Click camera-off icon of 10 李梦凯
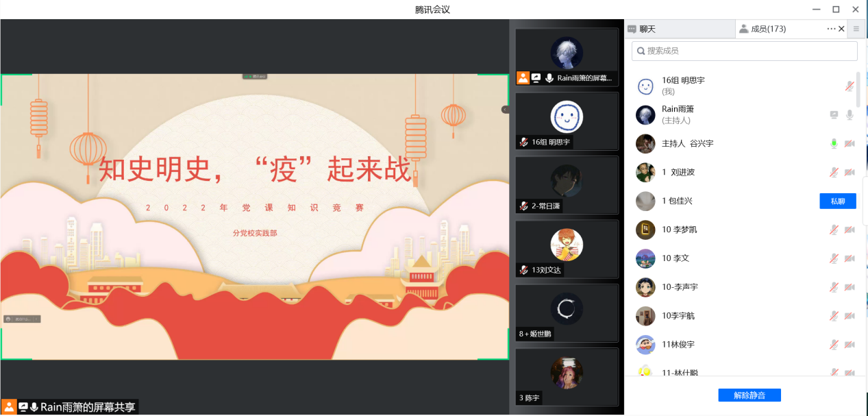 850,230
